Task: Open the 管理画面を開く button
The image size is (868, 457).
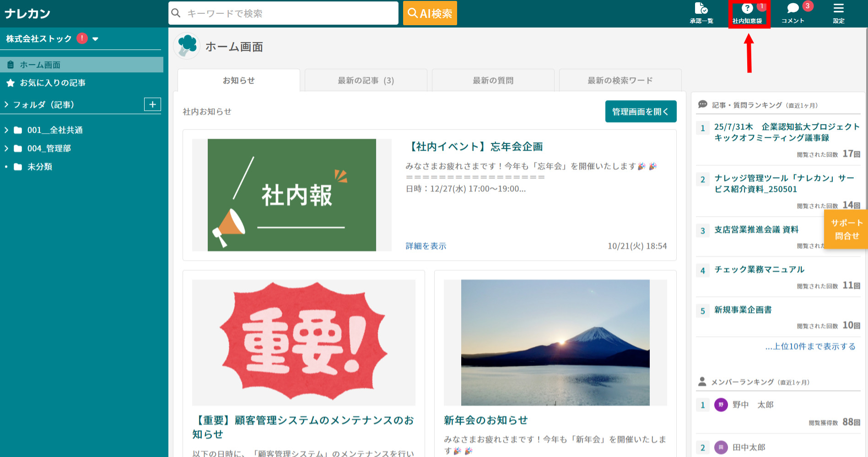Action: 641,111
